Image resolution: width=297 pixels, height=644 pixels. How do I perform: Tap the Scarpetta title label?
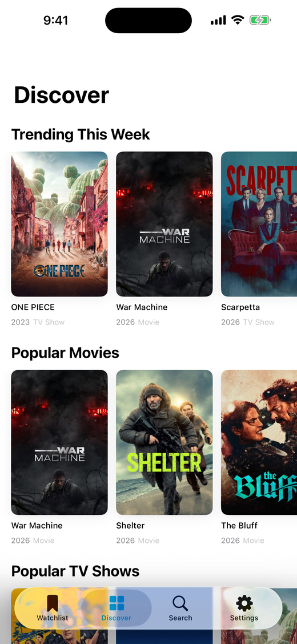click(x=240, y=307)
